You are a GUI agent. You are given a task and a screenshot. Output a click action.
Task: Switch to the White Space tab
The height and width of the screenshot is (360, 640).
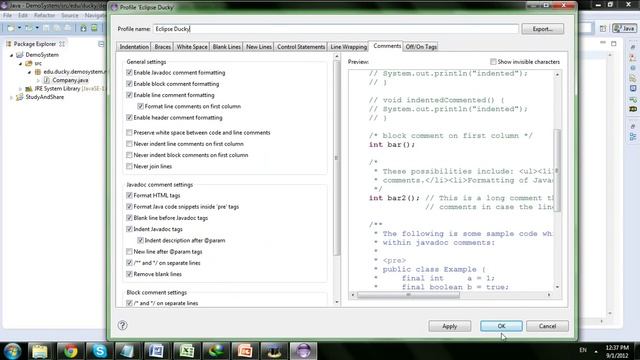pyautogui.click(x=192, y=47)
